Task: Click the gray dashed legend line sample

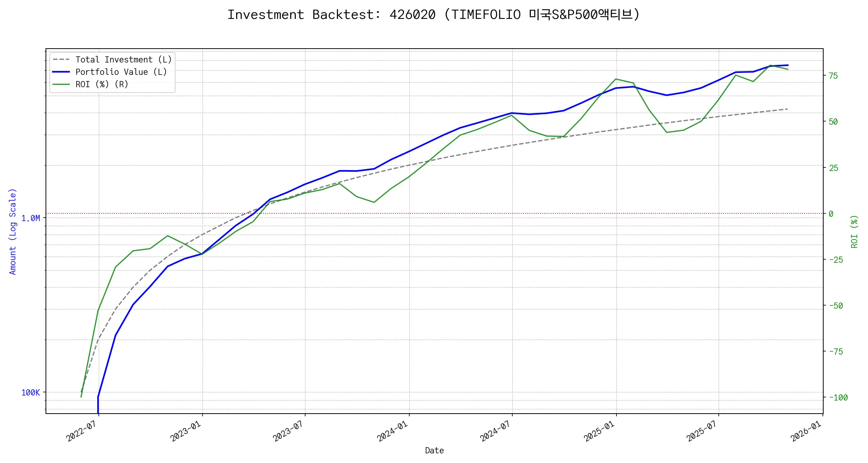Action: tap(61, 60)
